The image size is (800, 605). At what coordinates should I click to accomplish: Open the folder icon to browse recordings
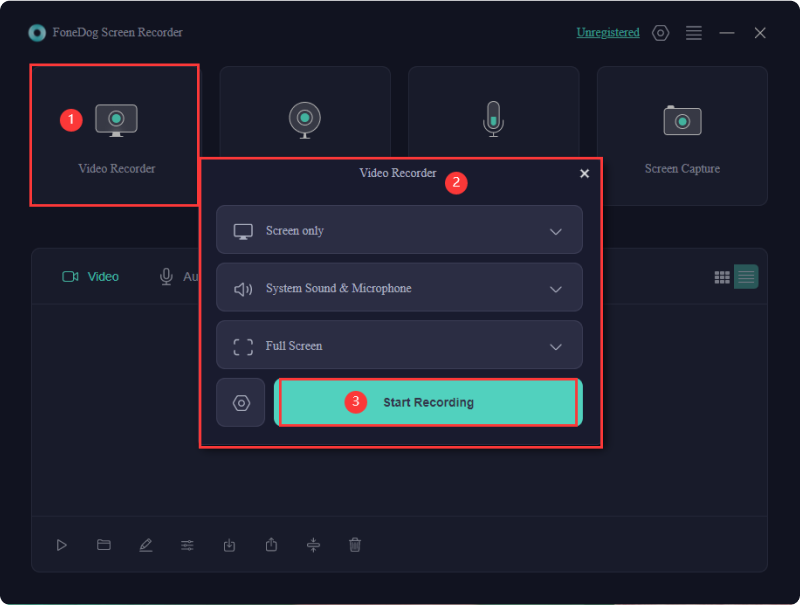click(104, 545)
